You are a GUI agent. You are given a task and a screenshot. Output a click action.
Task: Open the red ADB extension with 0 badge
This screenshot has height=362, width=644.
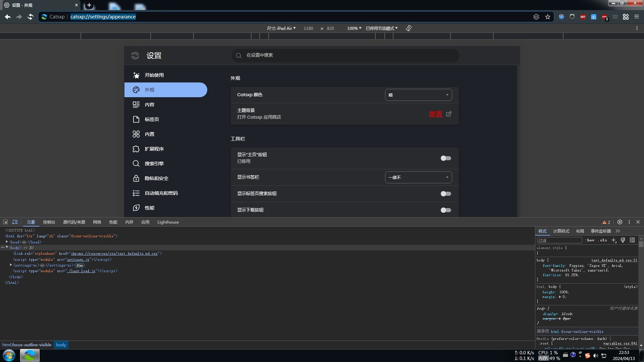pyautogui.click(x=605, y=17)
